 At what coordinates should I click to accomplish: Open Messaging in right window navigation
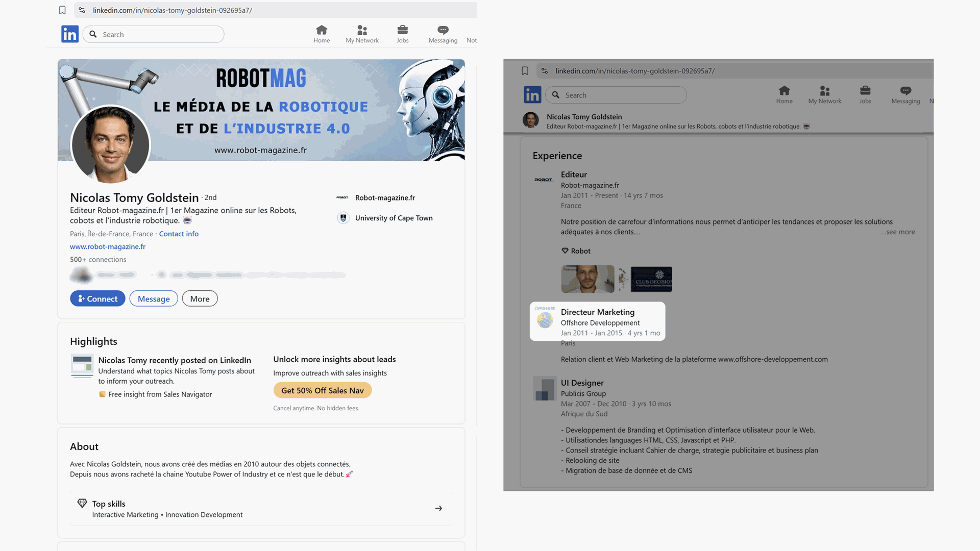click(905, 95)
